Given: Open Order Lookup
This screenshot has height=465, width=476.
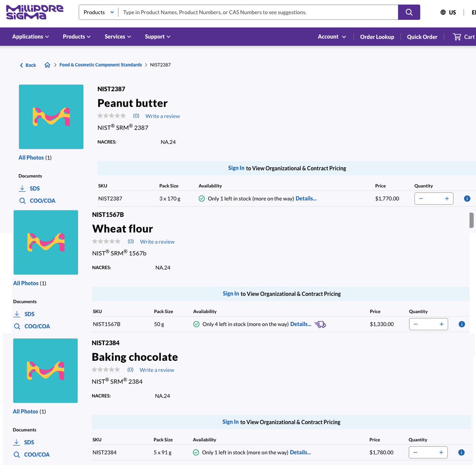Looking at the screenshot, I should pyautogui.click(x=377, y=37).
